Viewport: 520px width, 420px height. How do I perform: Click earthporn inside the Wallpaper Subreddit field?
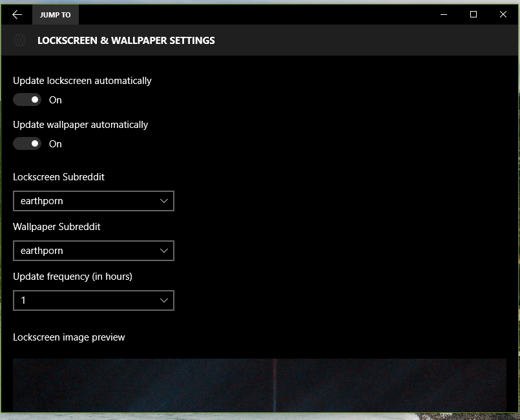pos(42,251)
